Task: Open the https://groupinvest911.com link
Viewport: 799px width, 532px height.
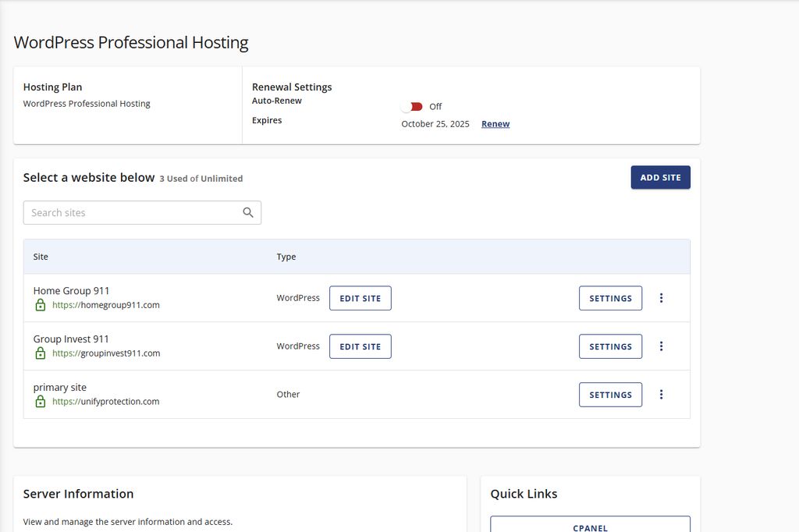Action: click(x=106, y=353)
